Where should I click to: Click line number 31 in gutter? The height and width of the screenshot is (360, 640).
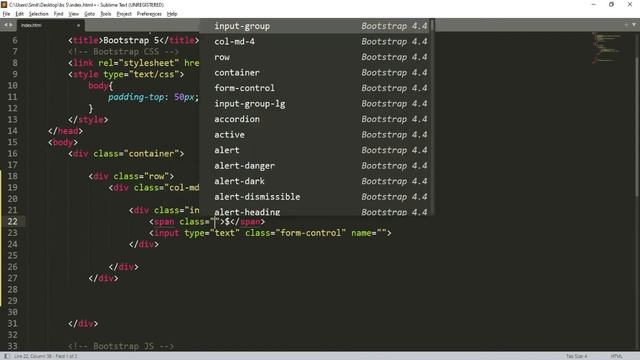tap(13, 324)
